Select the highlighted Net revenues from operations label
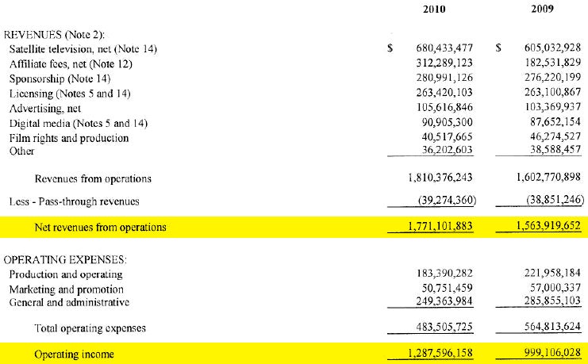This screenshot has width=588, height=364. coord(100,227)
